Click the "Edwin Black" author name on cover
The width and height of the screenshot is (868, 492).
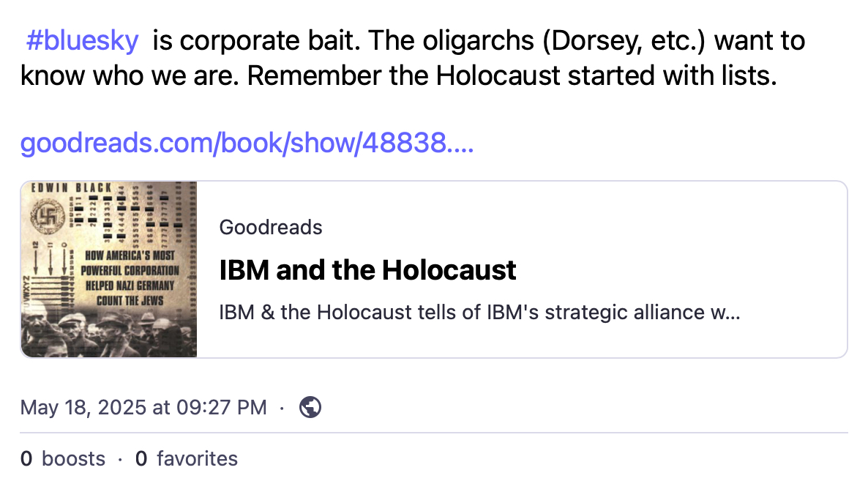click(70, 188)
